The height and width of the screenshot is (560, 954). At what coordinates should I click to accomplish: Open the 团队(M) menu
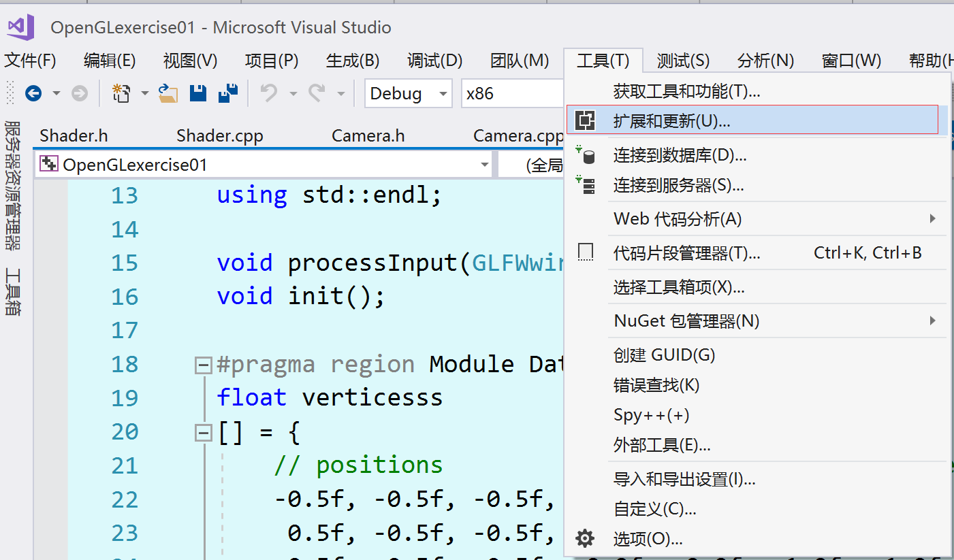pos(520,61)
